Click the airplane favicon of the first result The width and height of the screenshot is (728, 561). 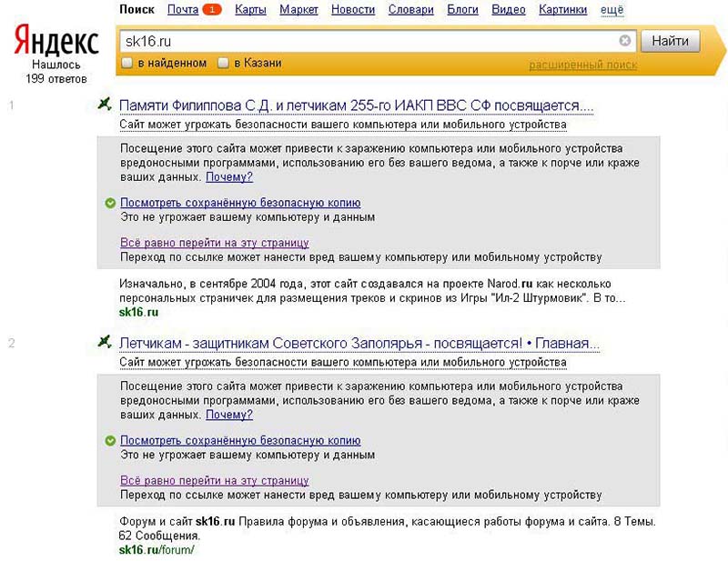pyautogui.click(x=106, y=105)
